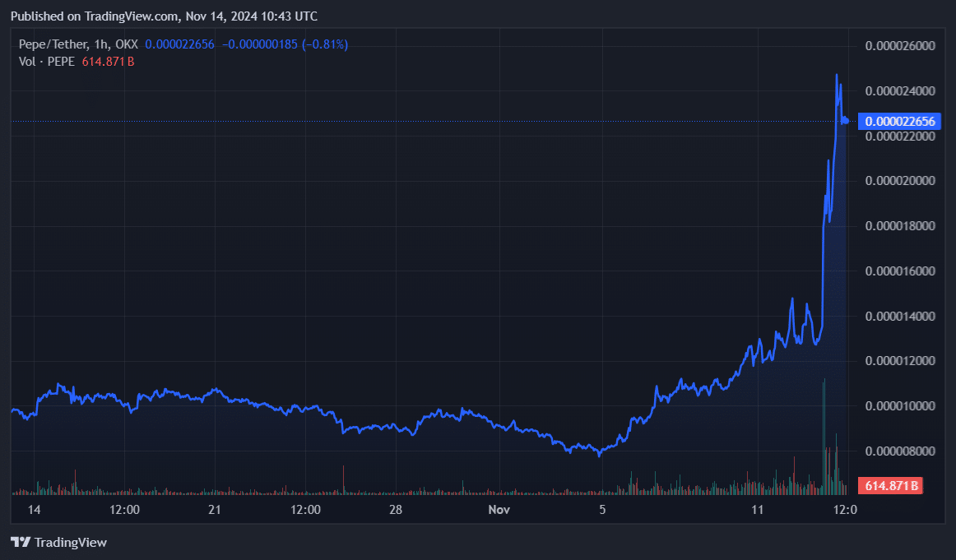
Task: Click the blue price pointer marker on chart
Action: click(x=844, y=121)
